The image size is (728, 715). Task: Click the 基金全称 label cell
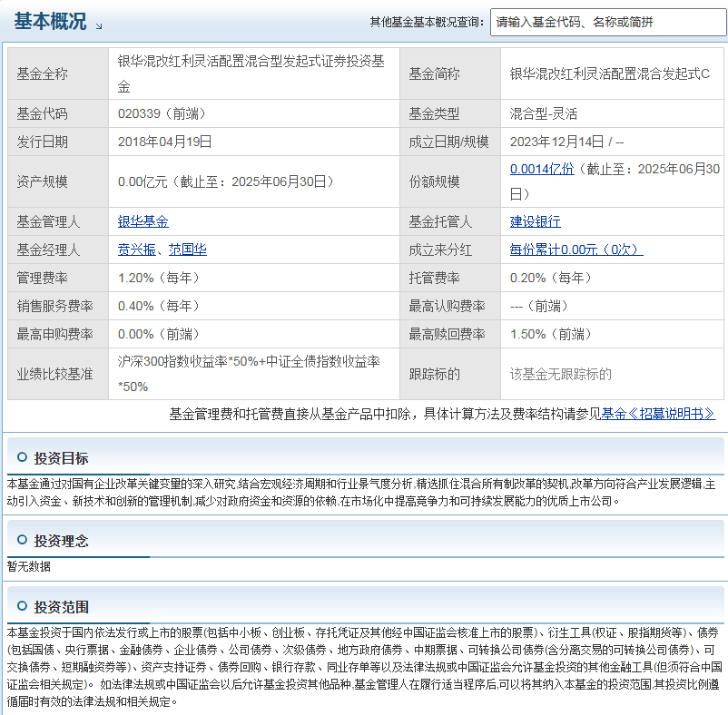[x=58, y=73]
